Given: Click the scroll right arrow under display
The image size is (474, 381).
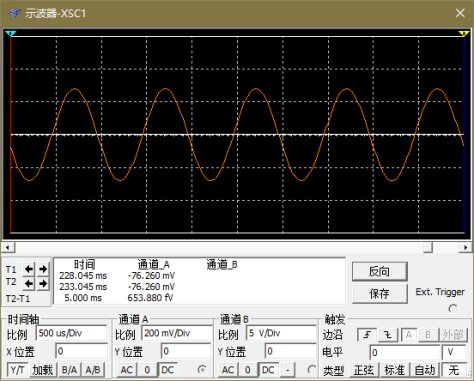Looking at the screenshot, I should 465,247.
